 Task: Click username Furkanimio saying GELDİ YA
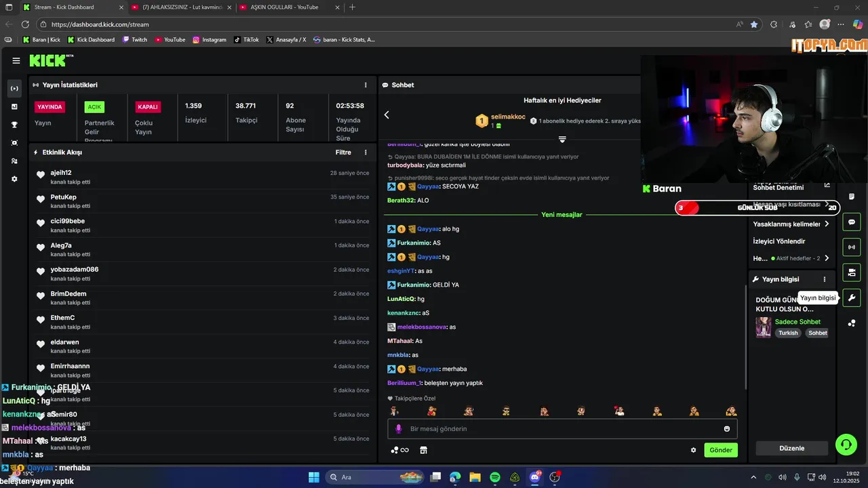(x=414, y=285)
